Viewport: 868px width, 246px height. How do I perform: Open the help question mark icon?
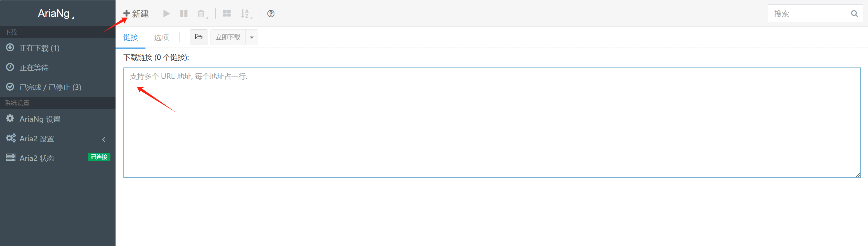coord(271,13)
